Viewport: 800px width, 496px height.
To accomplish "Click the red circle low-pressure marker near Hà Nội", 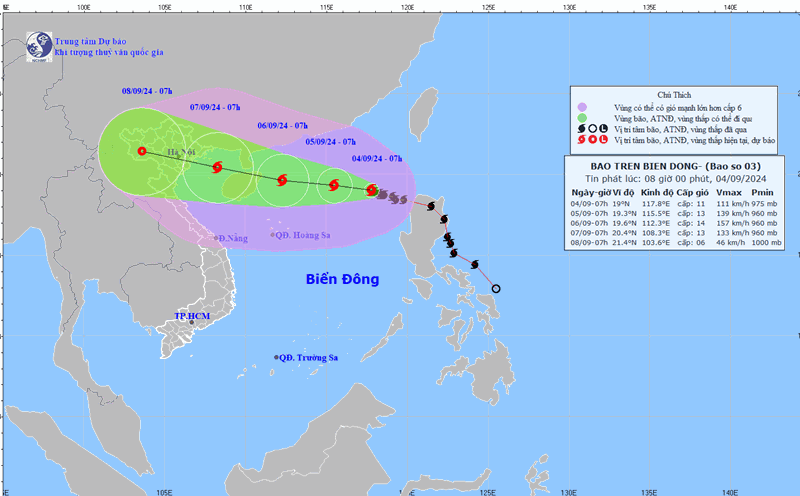I will [x=142, y=152].
